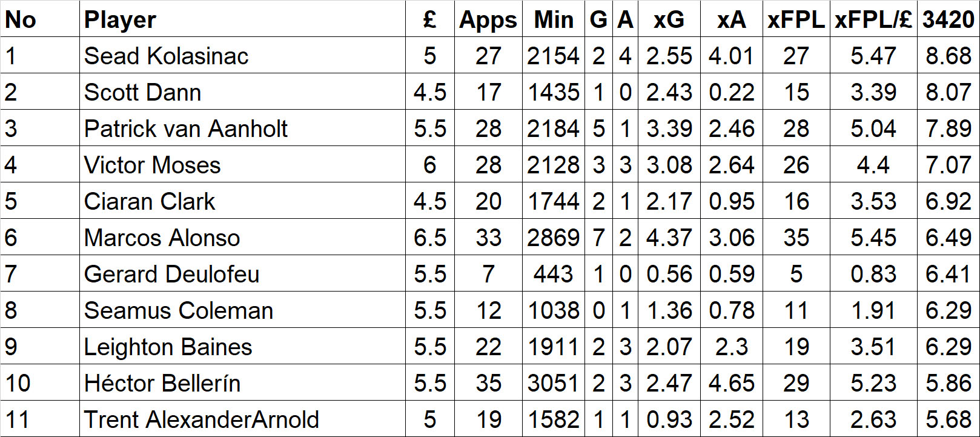
Task: Select the Leighton Baines cell
Action: point(242,346)
